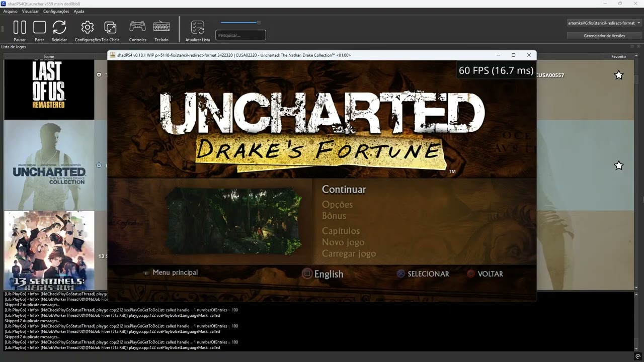Open the Visualizar menu
The height and width of the screenshot is (362, 644).
30,11
